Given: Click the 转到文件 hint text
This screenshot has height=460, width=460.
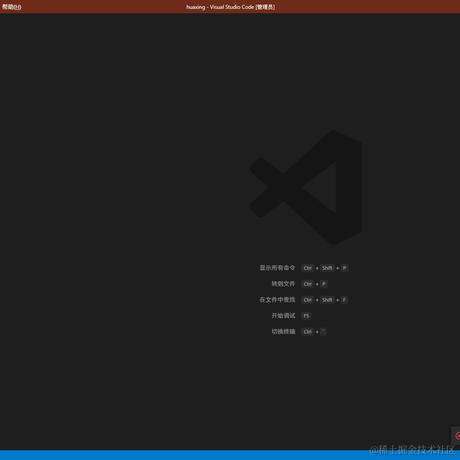Looking at the screenshot, I should (x=283, y=284).
